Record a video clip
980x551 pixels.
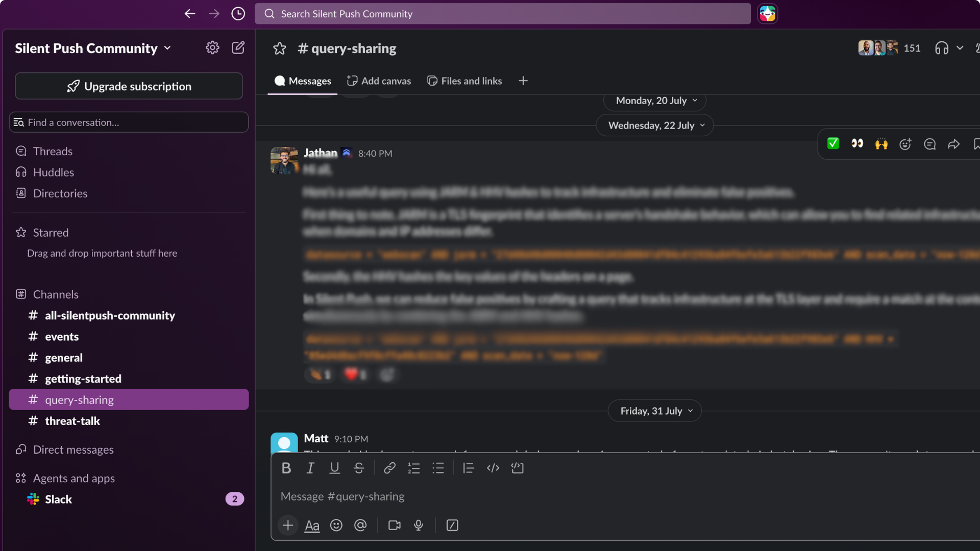click(x=394, y=525)
